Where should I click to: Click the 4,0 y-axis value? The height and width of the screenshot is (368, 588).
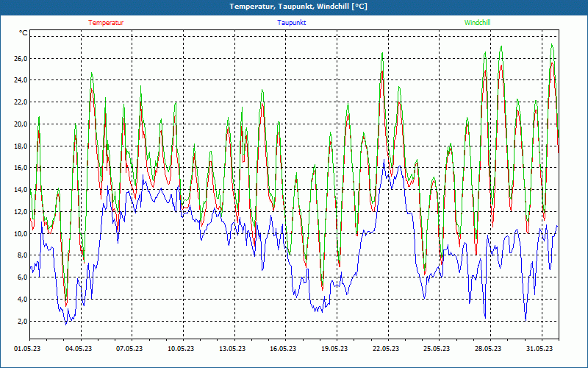(x=22, y=300)
